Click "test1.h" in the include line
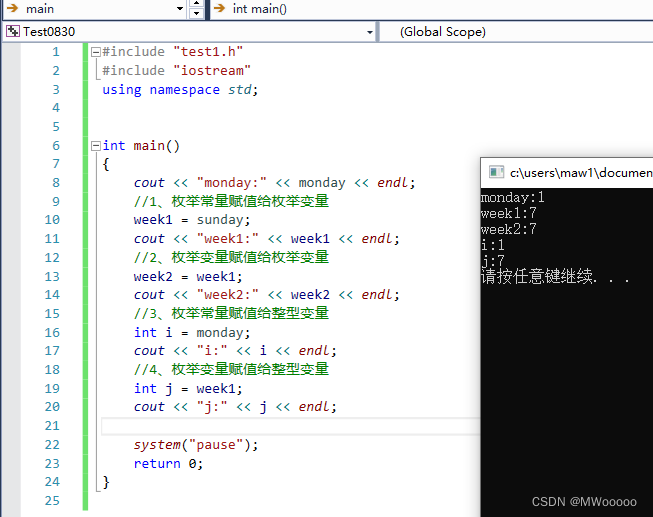653x517 pixels. 208,51
